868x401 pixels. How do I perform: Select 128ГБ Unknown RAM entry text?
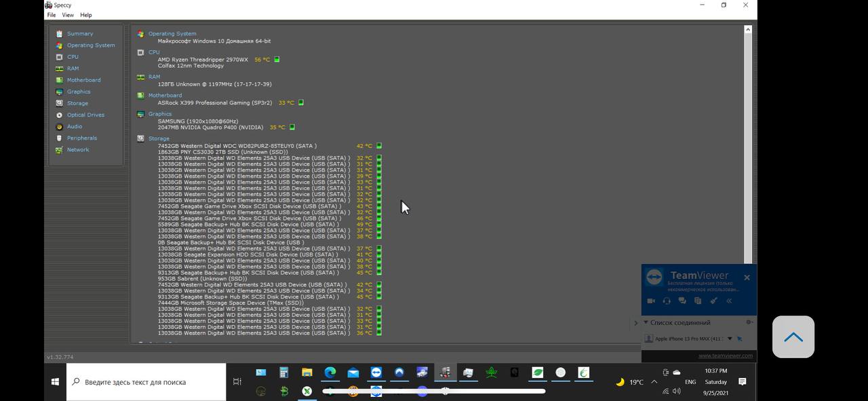(214, 84)
